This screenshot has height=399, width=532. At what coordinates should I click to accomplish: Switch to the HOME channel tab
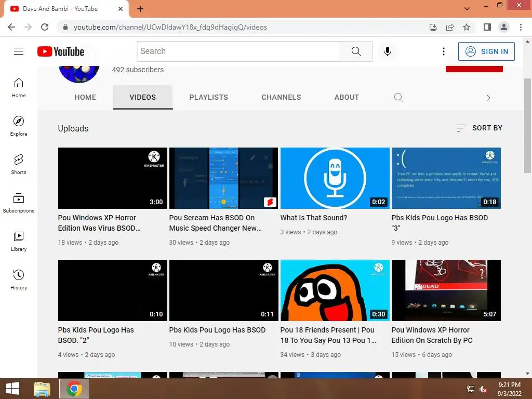(85, 97)
